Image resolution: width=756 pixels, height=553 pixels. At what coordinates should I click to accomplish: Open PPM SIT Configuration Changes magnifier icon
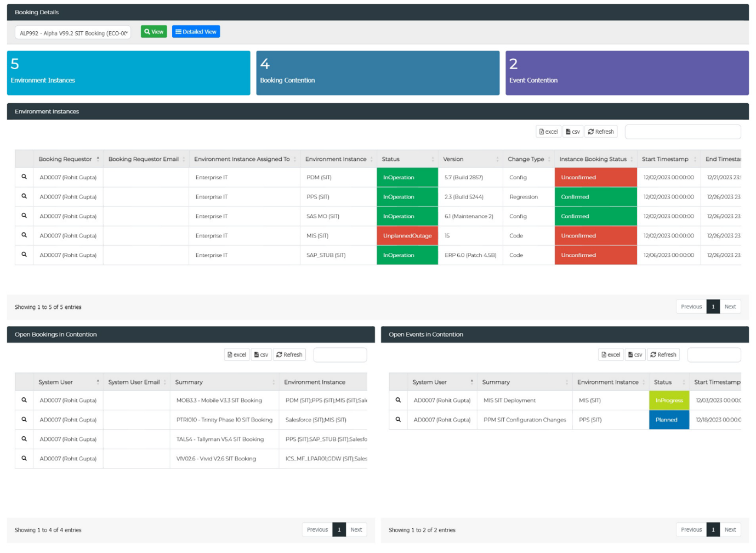[398, 420]
